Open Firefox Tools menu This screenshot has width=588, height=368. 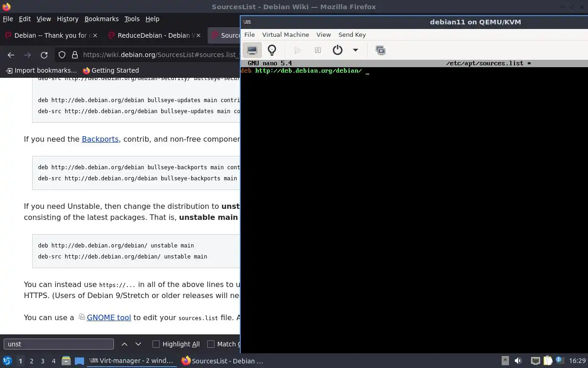click(x=132, y=19)
